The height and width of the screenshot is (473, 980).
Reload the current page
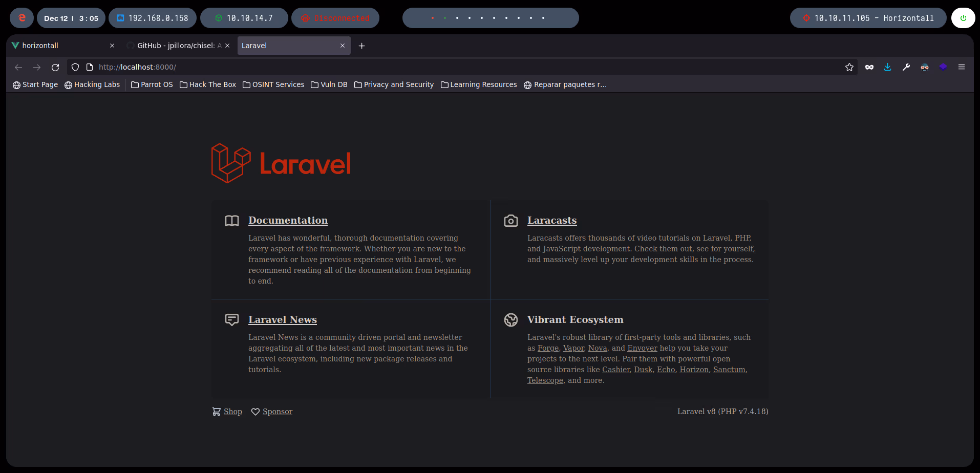[55, 67]
